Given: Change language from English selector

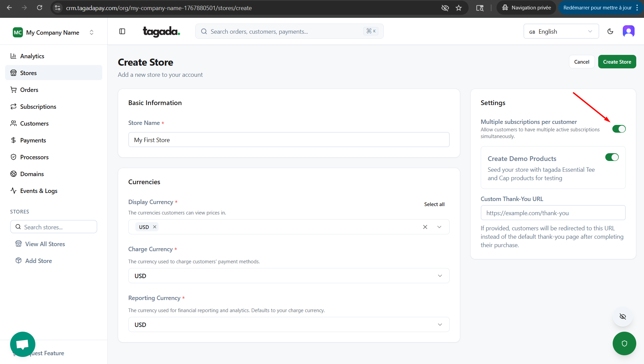Looking at the screenshot, I should 561,31.
